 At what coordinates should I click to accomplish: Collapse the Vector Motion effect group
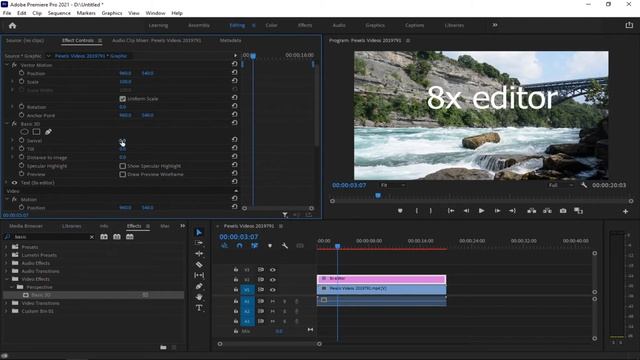pos(7,64)
